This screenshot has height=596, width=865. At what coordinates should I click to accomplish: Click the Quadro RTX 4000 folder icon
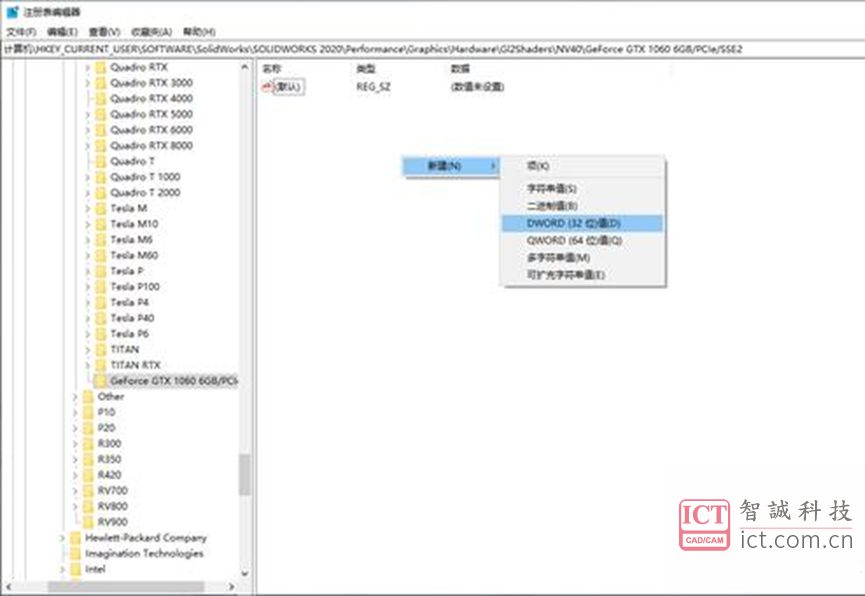pos(100,99)
